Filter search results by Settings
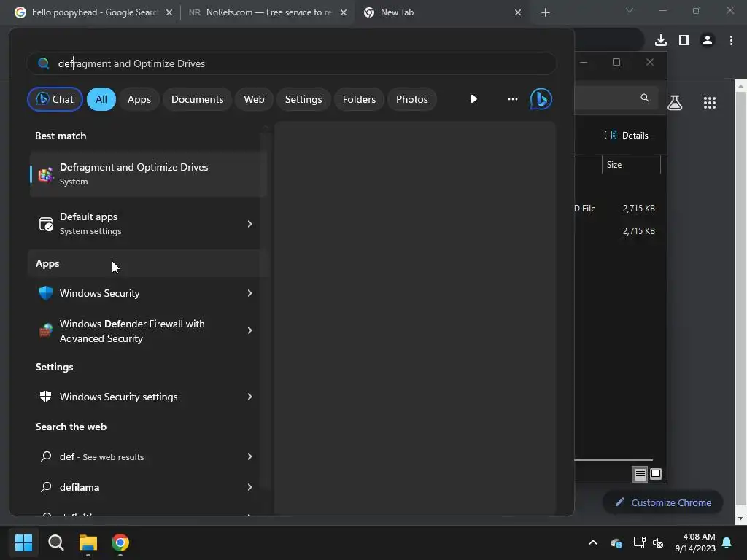The image size is (747, 560). [303, 99]
